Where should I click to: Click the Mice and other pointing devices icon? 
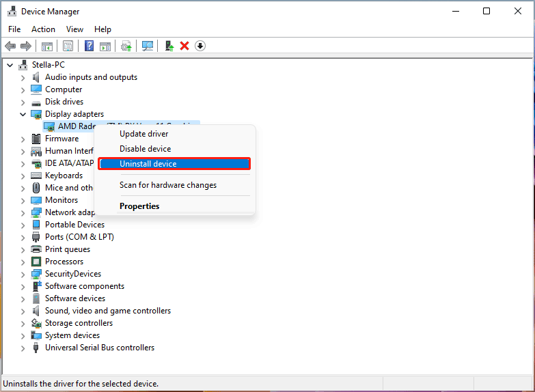tap(36, 188)
